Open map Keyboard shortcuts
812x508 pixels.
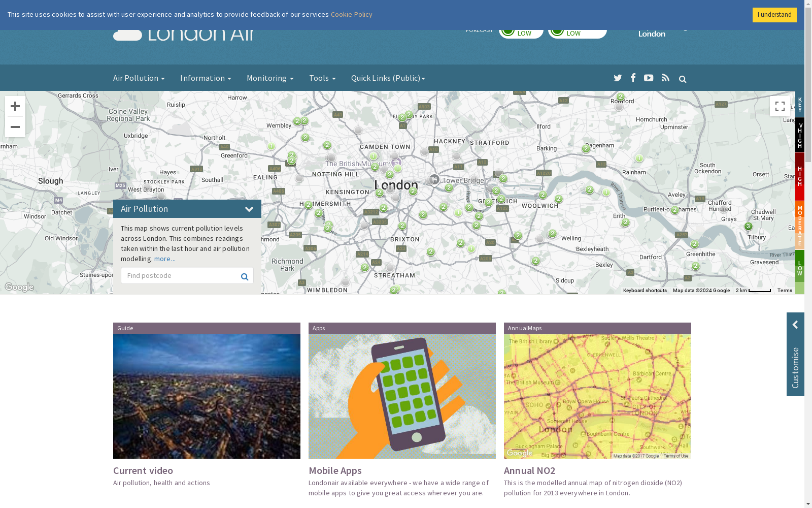point(645,291)
